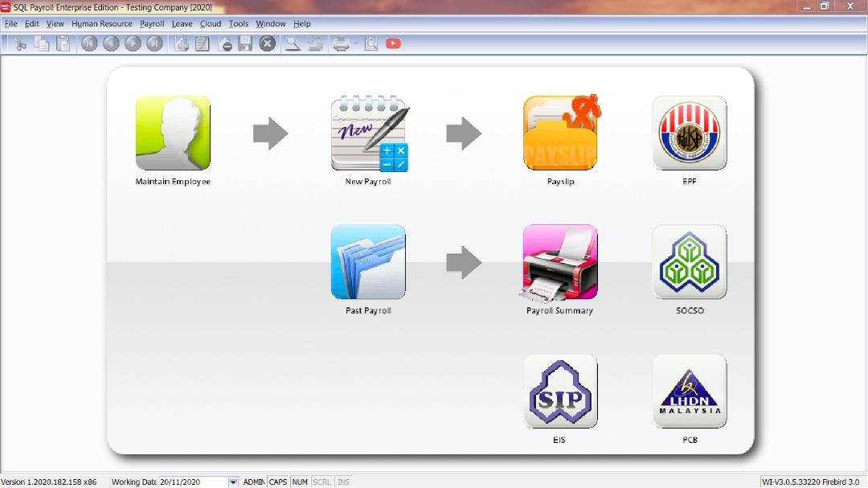This screenshot has height=488, width=868.
Task: Open the Payslip folder icon
Action: click(x=560, y=133)
